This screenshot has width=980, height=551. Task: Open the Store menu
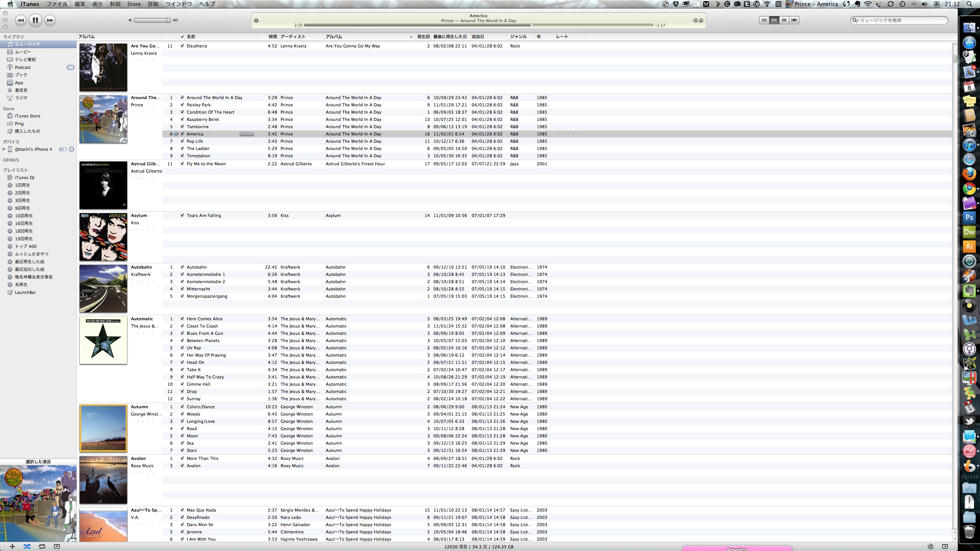[134, 4]
